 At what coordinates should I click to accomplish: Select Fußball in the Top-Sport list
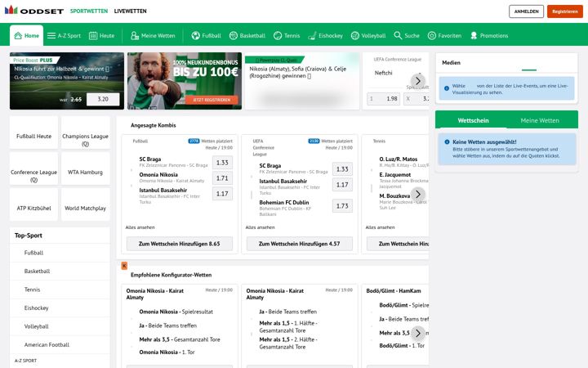60,253
